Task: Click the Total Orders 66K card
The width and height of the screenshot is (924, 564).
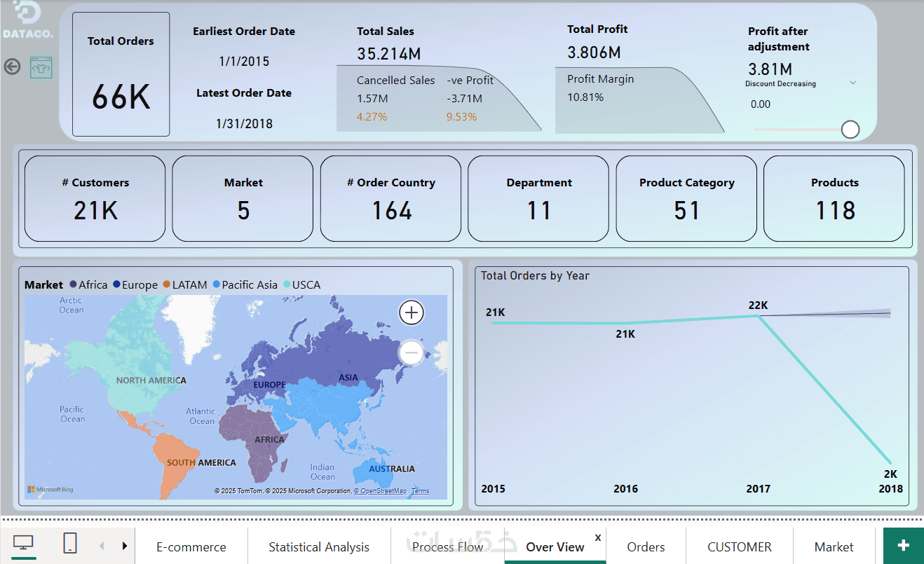Action: click(121, 74)
